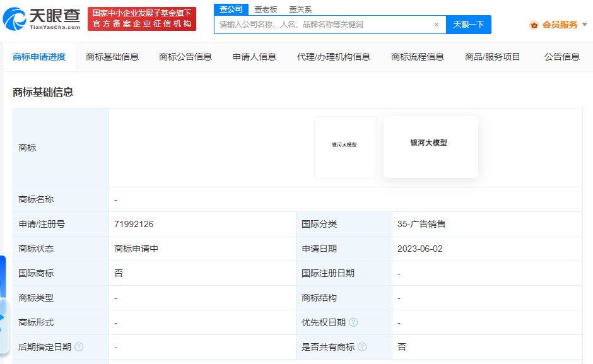Click the enlarged 银河大模型 trademark preview

coord(431,147)
